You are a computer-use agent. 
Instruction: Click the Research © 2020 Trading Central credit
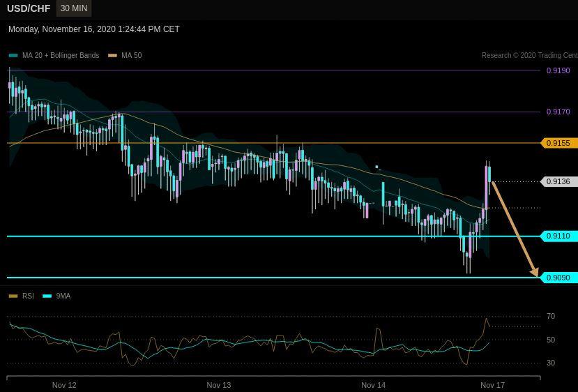[x=530, y=55]
